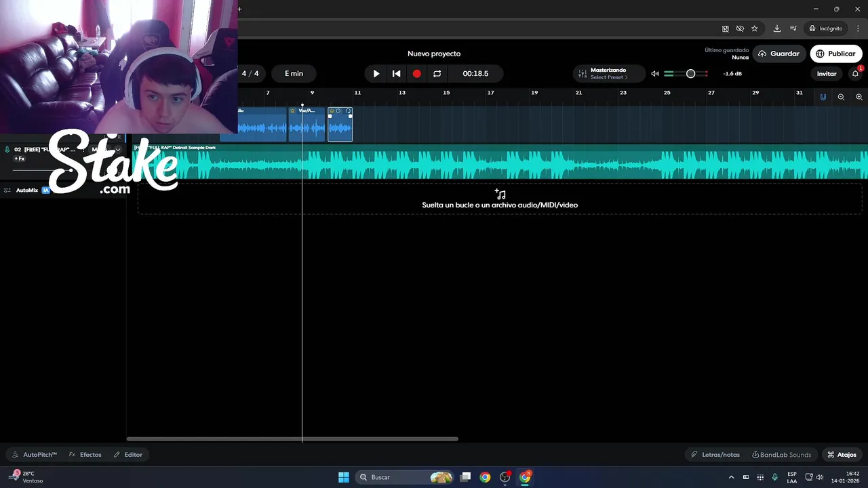Click the Incógnito profile chip
This screenshot has height=488, width=868.
click(x=825, y=28)
